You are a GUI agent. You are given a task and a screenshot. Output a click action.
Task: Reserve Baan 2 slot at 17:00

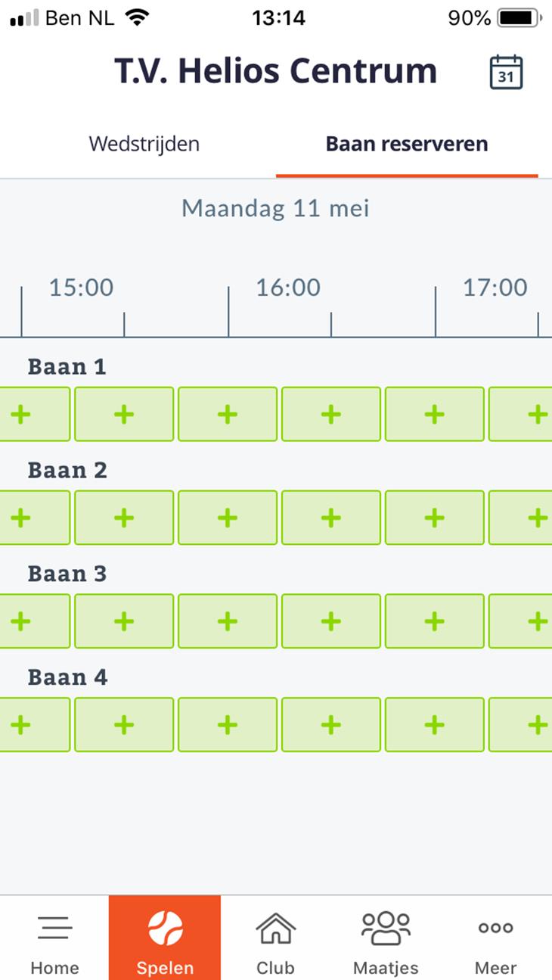(x=435, y=518)
